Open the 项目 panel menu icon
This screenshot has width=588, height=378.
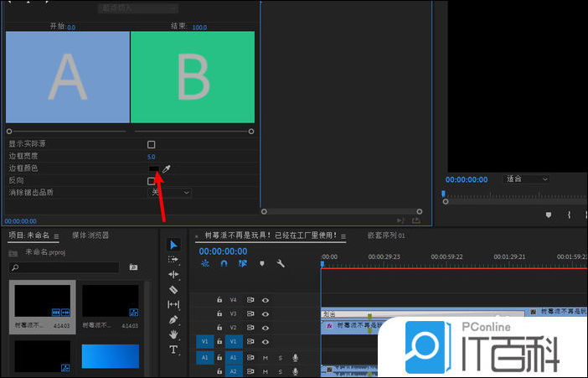click(x=57, y=236)
